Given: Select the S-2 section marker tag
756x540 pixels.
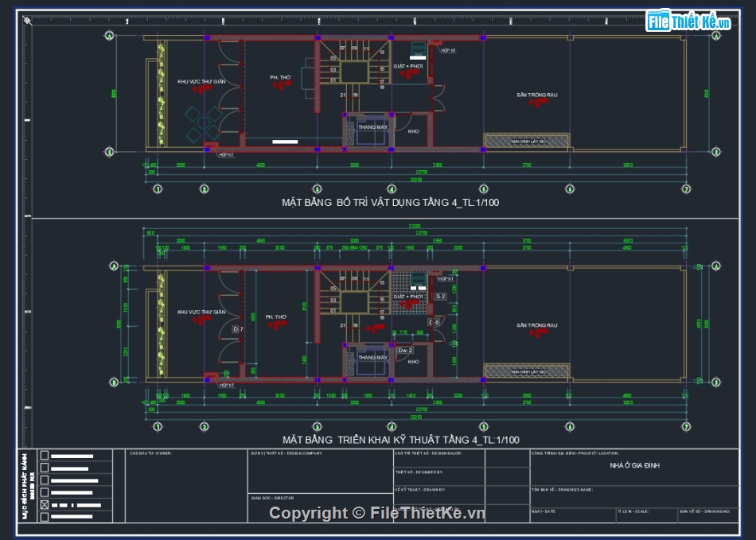Looking at the screenshot, I should 441,296.
